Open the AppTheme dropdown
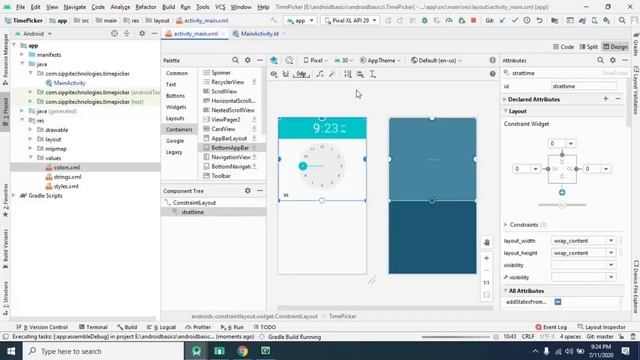Image resolution: width=640 pixels, height=360 pixels. click(380, 60)
